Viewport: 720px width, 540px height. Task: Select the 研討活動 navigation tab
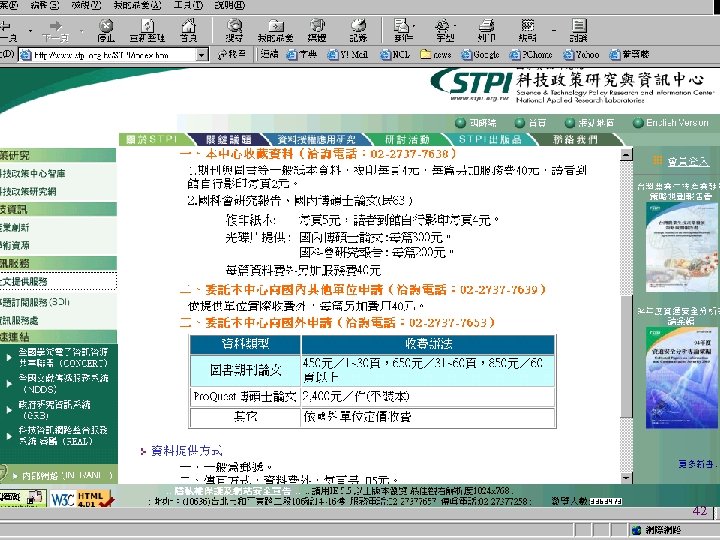[x=407, y=139]
